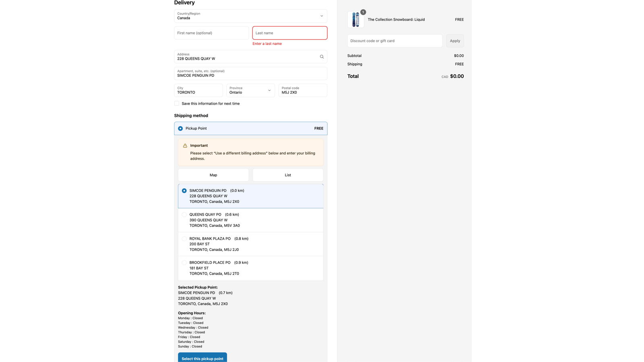Click the address search magnifier icon
This screenshot has height=362, width=644.
click(x=322, y=57)
